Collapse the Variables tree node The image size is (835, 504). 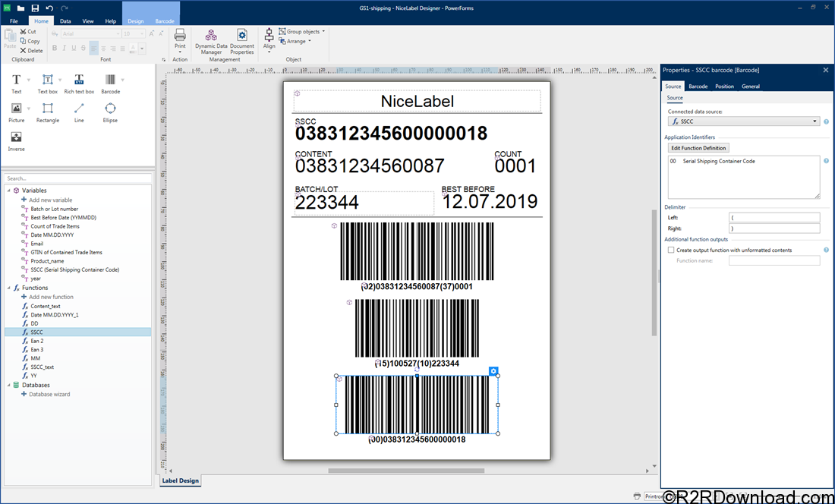[8, 191]
